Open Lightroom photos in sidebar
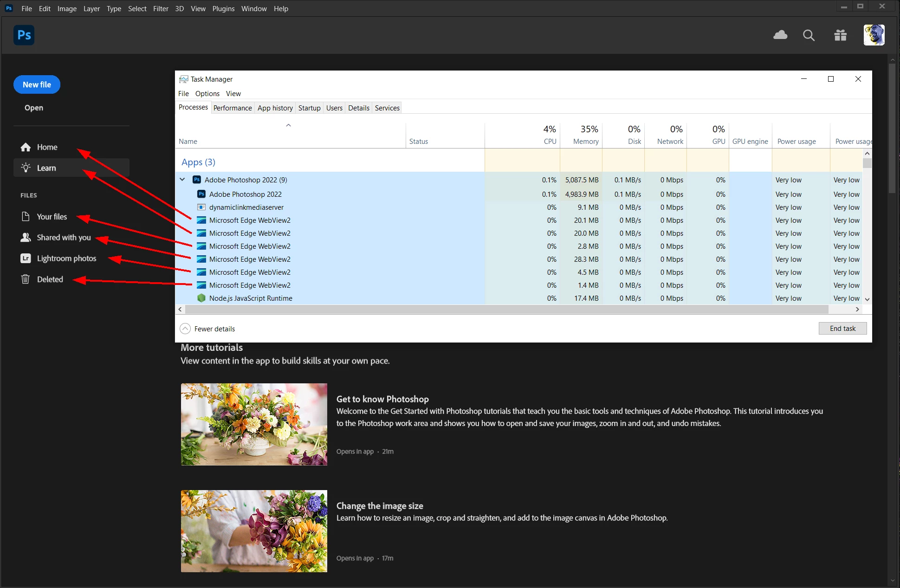Image resolution: width=900 pixels, height=588 pixels. click(x=66, y=258)
